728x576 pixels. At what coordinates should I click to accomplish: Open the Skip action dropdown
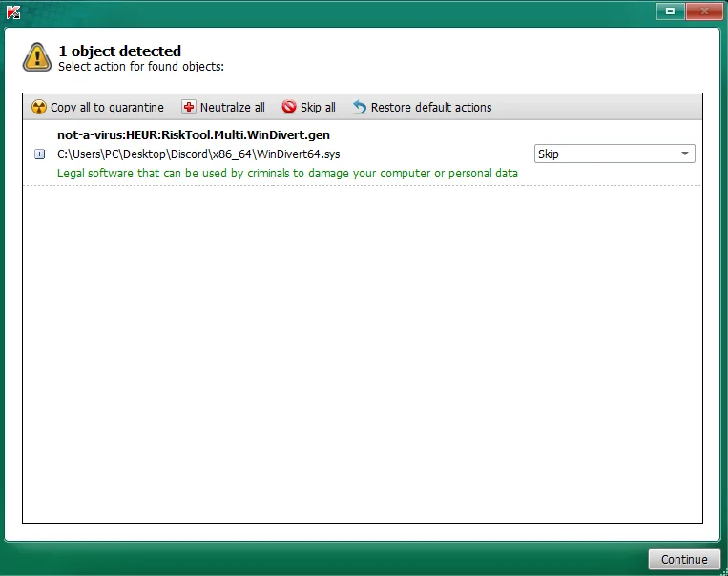[614, 154]
